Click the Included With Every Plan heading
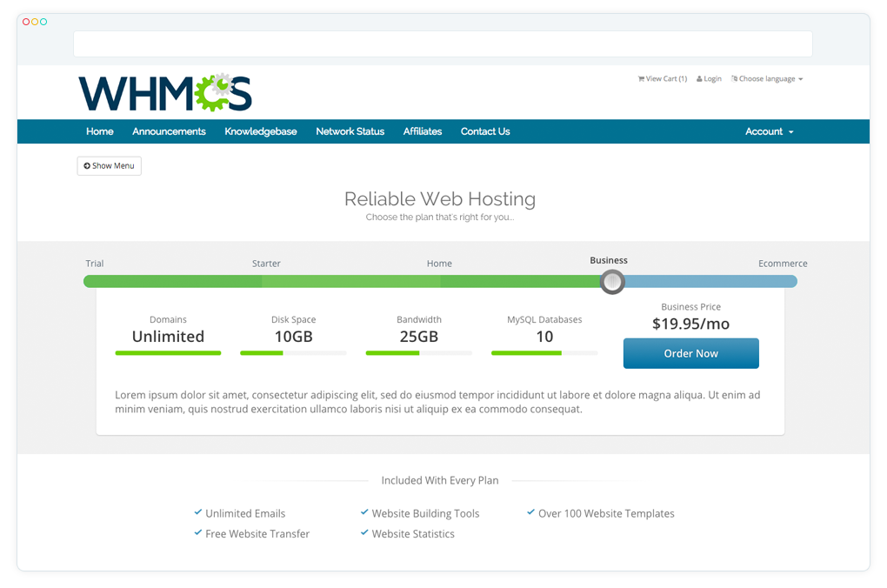Viewport: 887px width, 588px height. (440, 480)
